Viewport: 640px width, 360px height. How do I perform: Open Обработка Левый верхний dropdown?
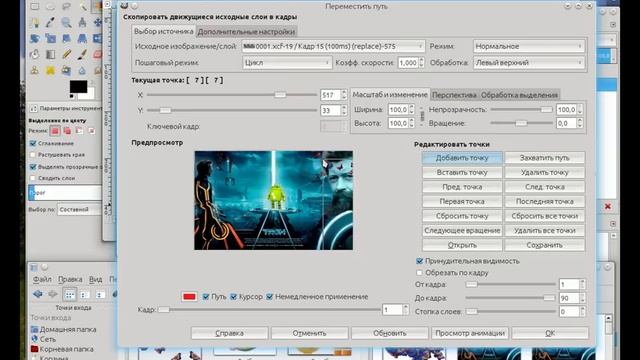point(529,63)
